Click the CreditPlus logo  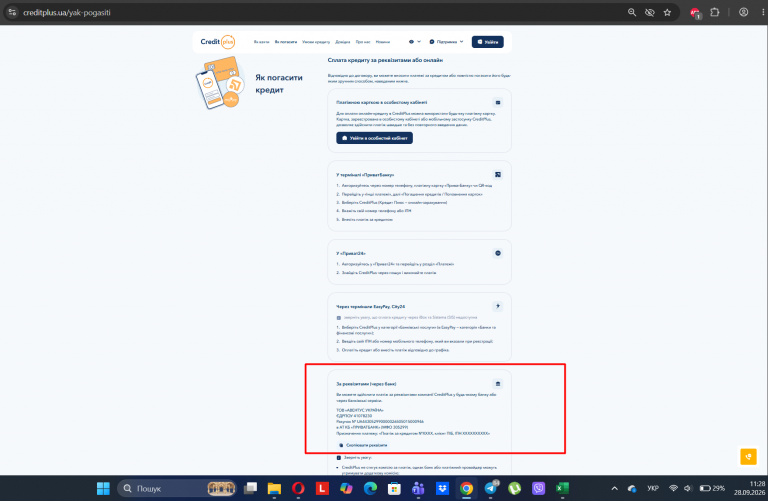pyautogui.click(x=217, y=42)
